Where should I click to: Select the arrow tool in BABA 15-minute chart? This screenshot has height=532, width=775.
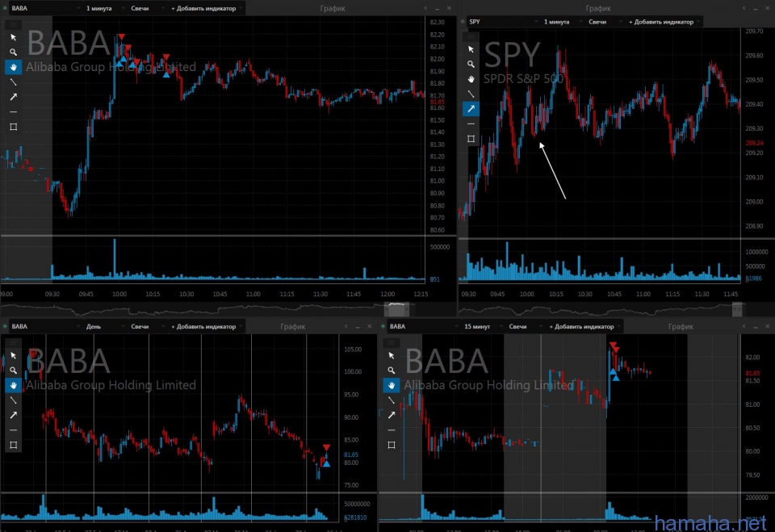[392, 415]
